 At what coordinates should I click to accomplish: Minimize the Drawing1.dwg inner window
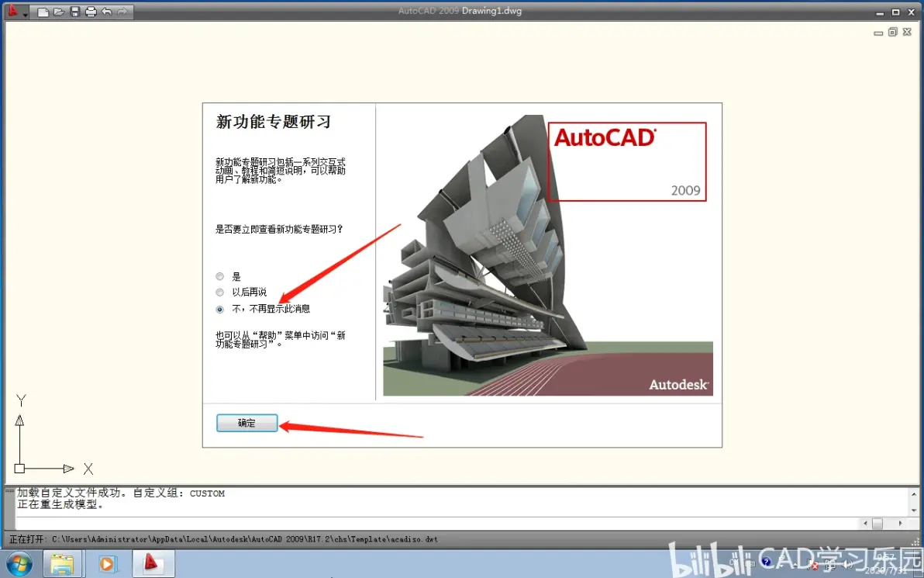coord(878,33)
